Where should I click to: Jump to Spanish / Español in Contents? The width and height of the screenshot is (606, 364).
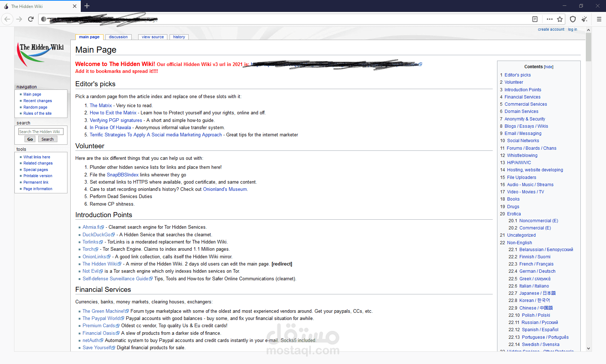[540, 330]
